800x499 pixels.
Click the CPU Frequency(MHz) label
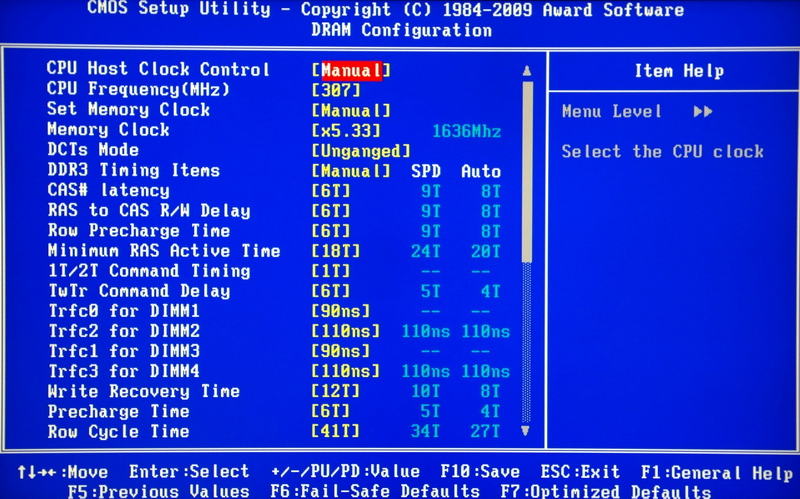138,89
